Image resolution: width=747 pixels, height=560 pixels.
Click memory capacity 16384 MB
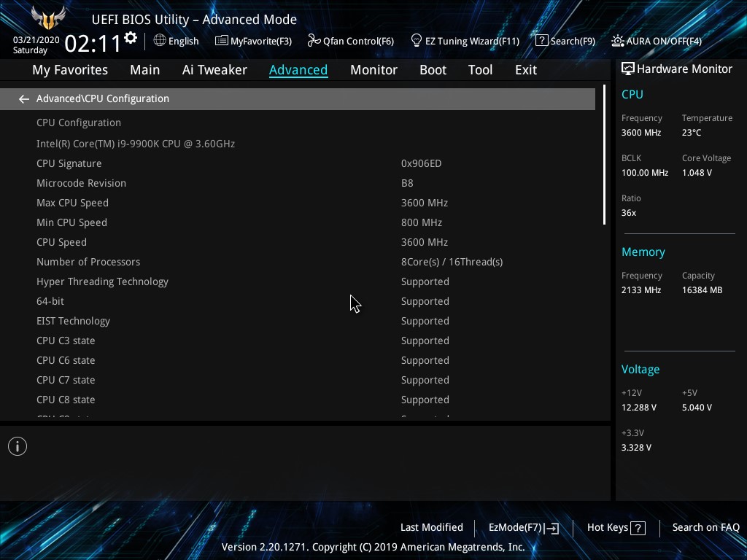click(702, 290)
